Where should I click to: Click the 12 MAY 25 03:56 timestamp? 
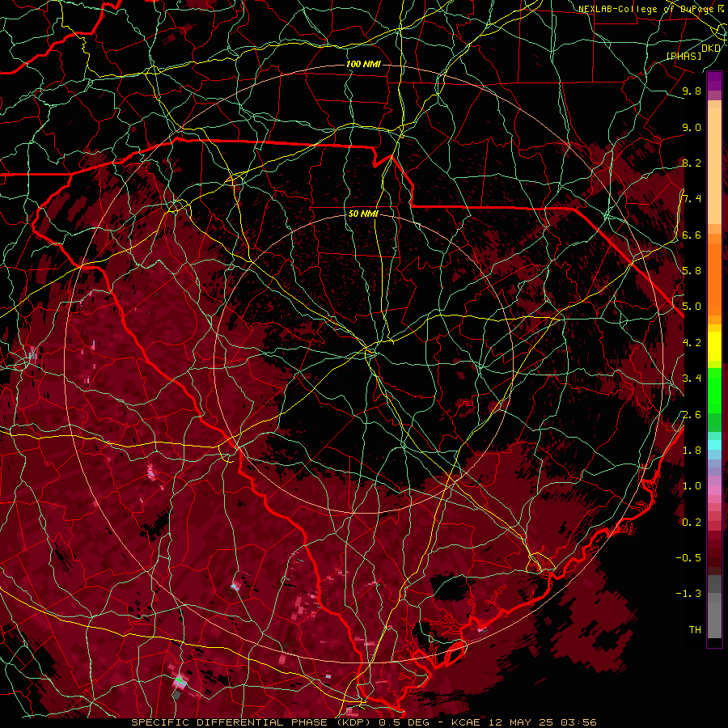coord(543,722)
